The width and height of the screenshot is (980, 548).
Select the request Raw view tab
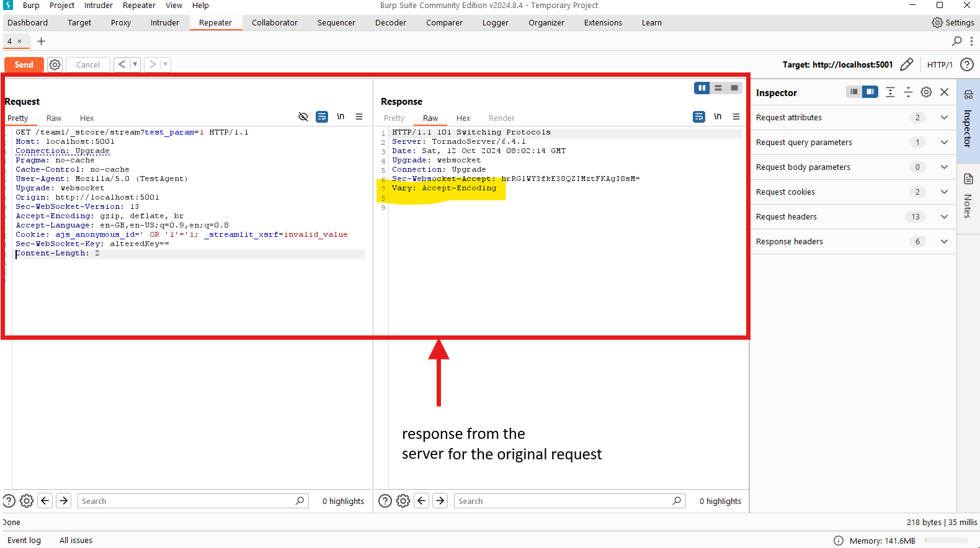[x=54, y=118]
